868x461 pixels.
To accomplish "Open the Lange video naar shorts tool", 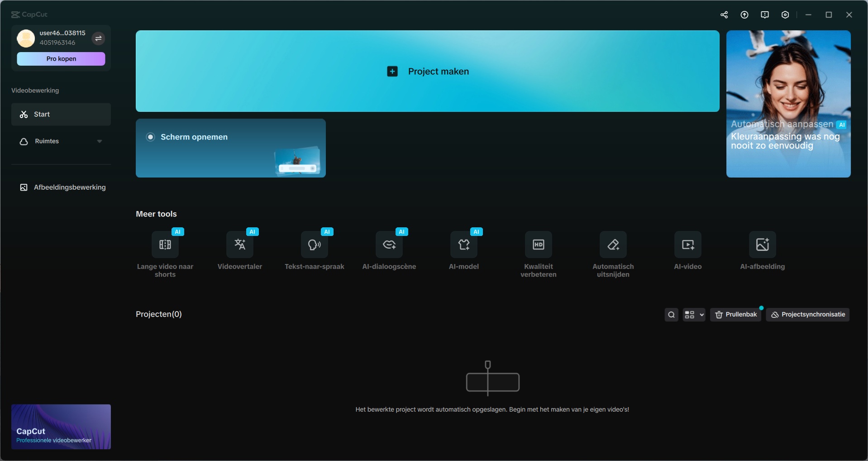I will 165,245.
